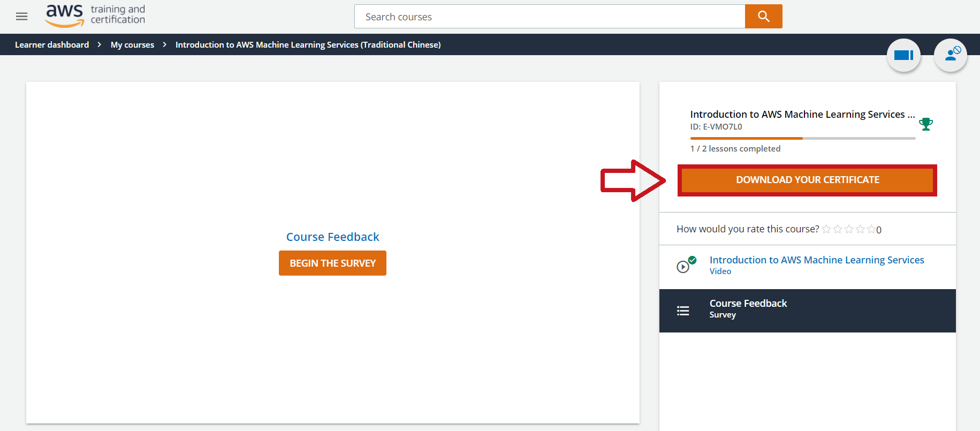Viewport: 980px width, 431px height.
Task: Select the Traditional Chinese course title breadcrumb
Action: tap(308, 45)
